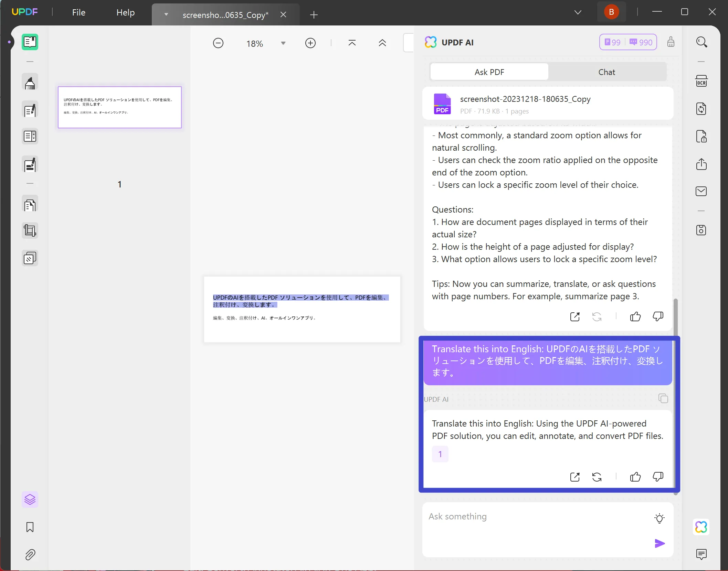
Task: Copy the UPDF AI translation response
Action: click(663, 398)
